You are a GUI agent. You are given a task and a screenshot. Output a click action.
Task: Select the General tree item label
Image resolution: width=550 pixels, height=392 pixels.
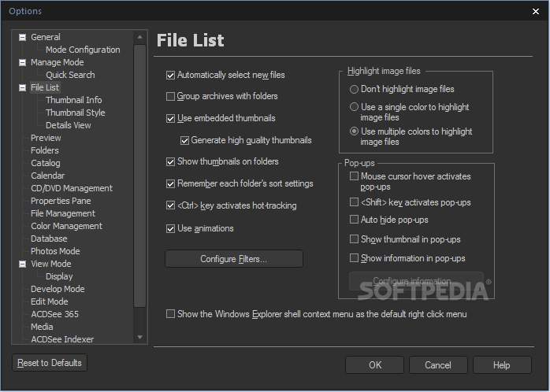pos(45,37)
